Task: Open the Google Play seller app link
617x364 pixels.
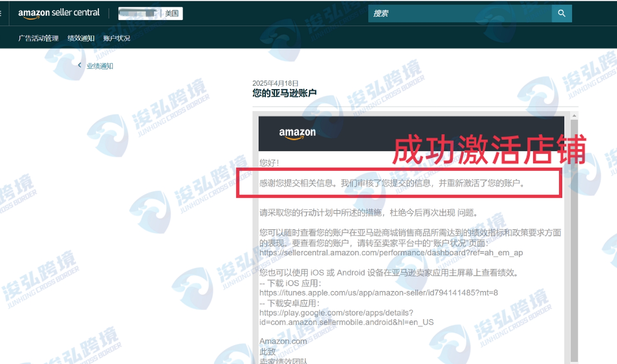Action: (x=346, y=318)
